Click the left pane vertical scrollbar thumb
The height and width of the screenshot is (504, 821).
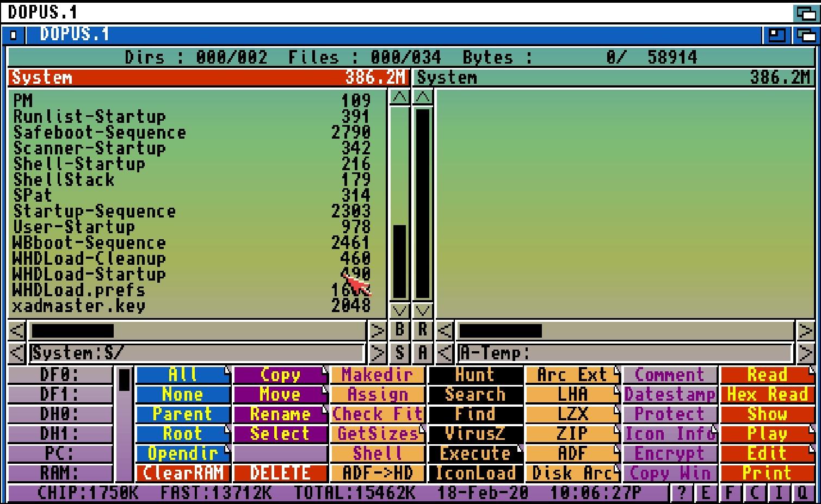[x=400, y=262]
